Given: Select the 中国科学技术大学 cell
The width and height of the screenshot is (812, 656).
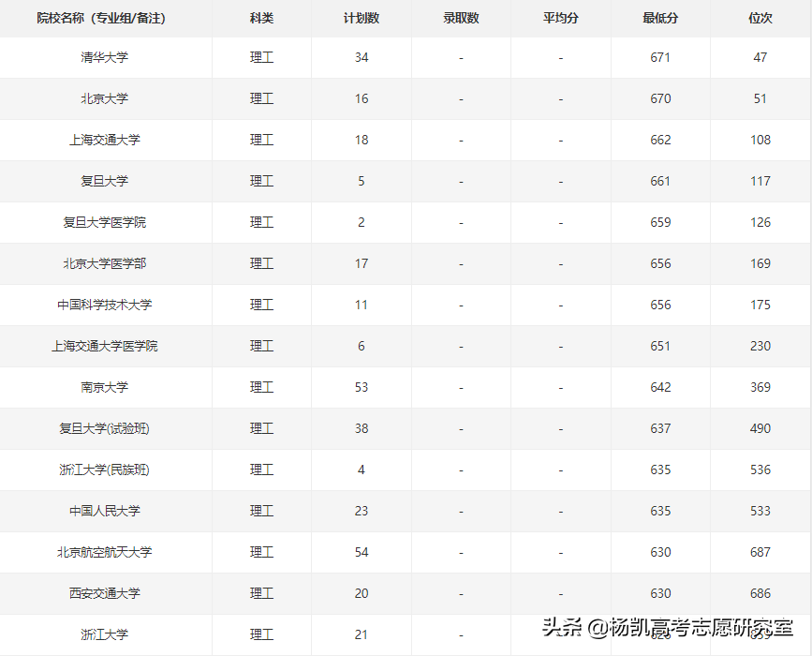Looking at the screenshot, I should pyautogui.click(x=105, y=305).
